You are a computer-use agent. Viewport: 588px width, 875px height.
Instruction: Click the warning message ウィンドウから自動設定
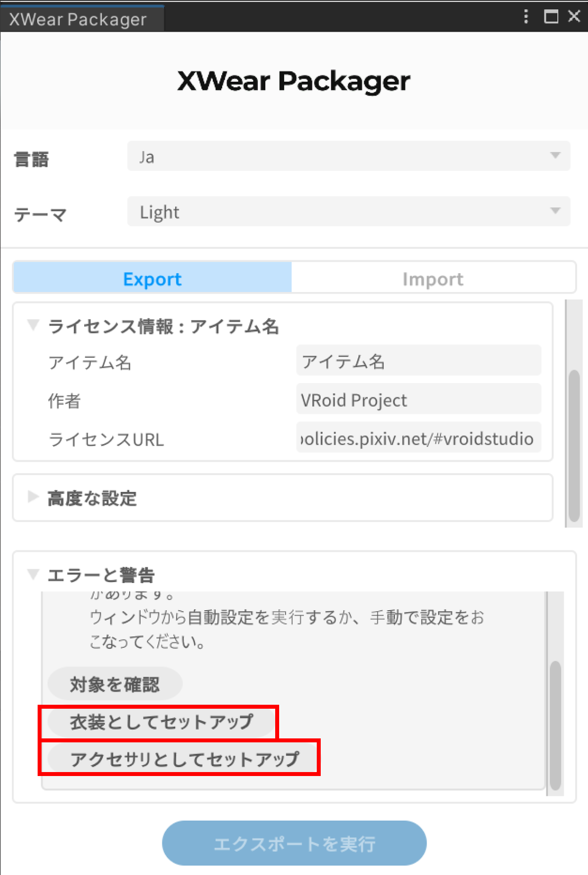tap(287, 630)
